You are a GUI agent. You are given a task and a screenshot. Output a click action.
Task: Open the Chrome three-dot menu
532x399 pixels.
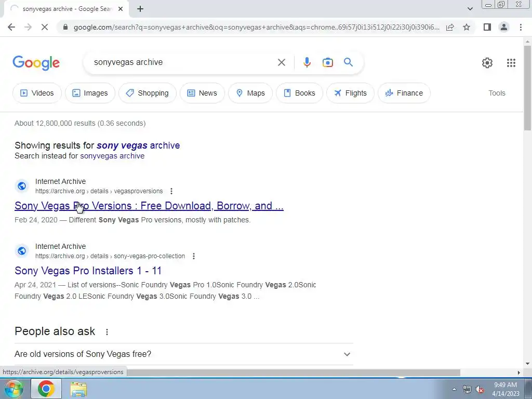pyautogui.click(x=521, y=27)
